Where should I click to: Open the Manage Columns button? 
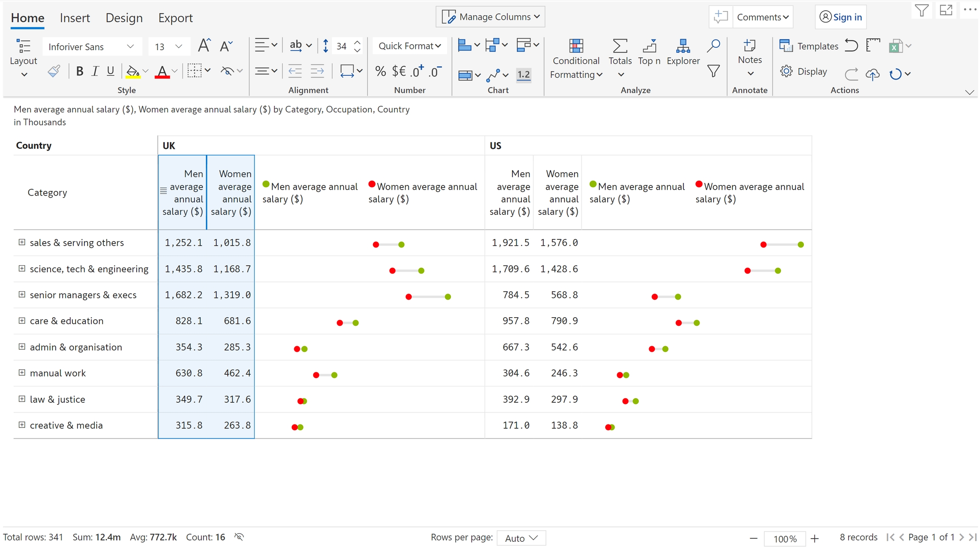coord(490,17)
